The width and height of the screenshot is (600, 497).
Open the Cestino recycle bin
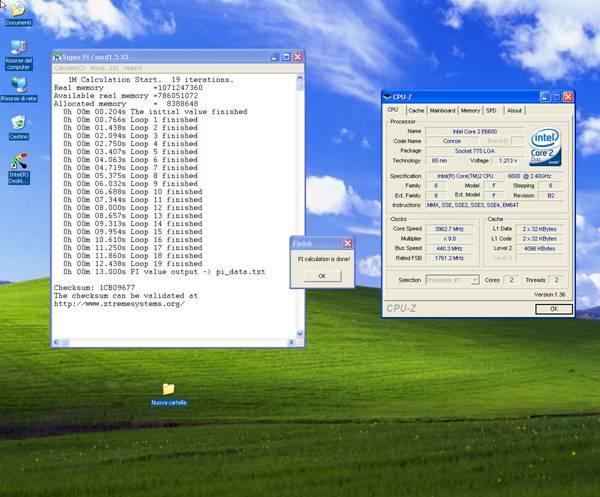pyautogui.click(x=18, y=124)
